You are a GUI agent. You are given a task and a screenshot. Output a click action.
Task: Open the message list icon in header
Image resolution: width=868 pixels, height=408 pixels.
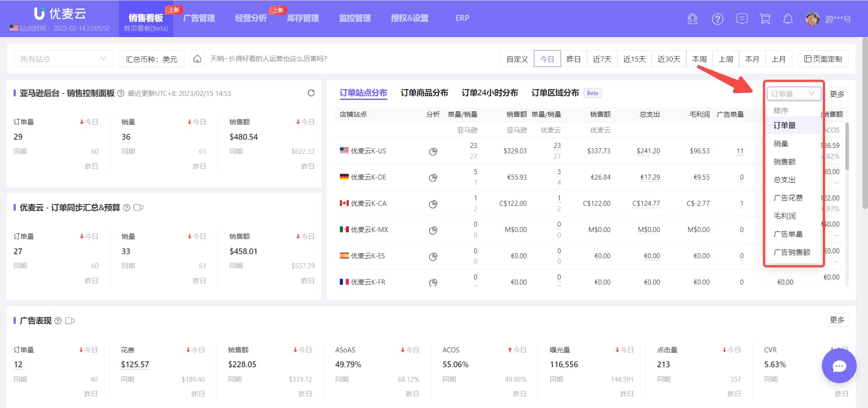(742, 19)
